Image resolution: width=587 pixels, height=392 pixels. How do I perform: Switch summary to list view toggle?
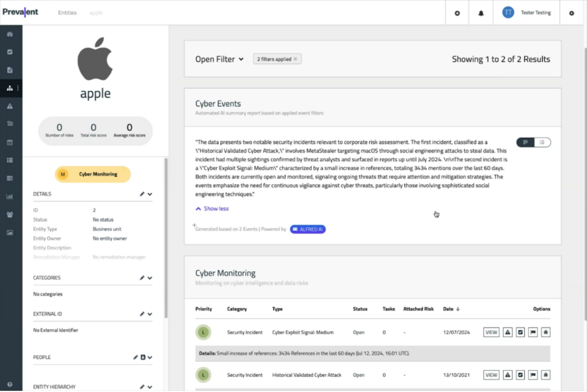[542, 142]
